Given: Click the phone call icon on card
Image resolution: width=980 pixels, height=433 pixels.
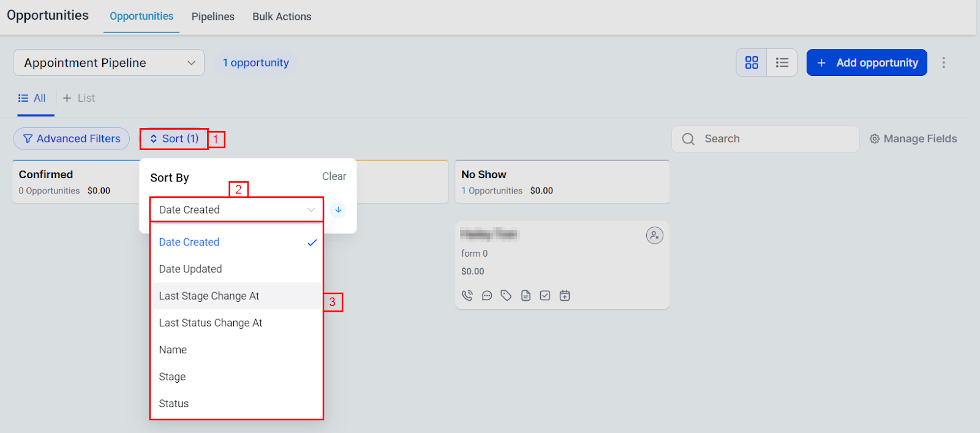Looking at the screenshot, I should click(x=467, y=296).
